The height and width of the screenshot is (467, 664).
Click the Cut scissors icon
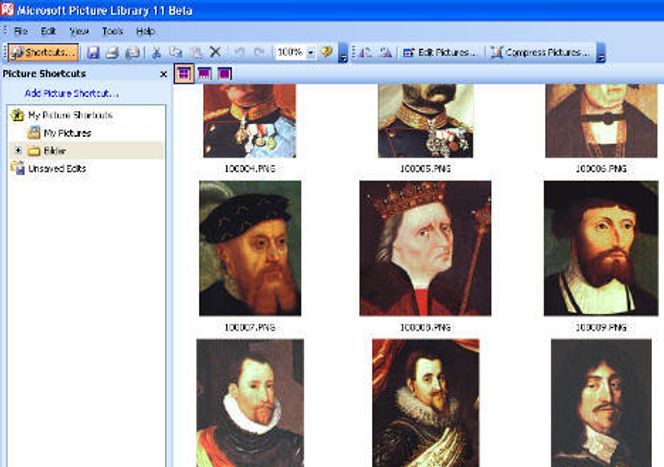[x=156, y=52]
